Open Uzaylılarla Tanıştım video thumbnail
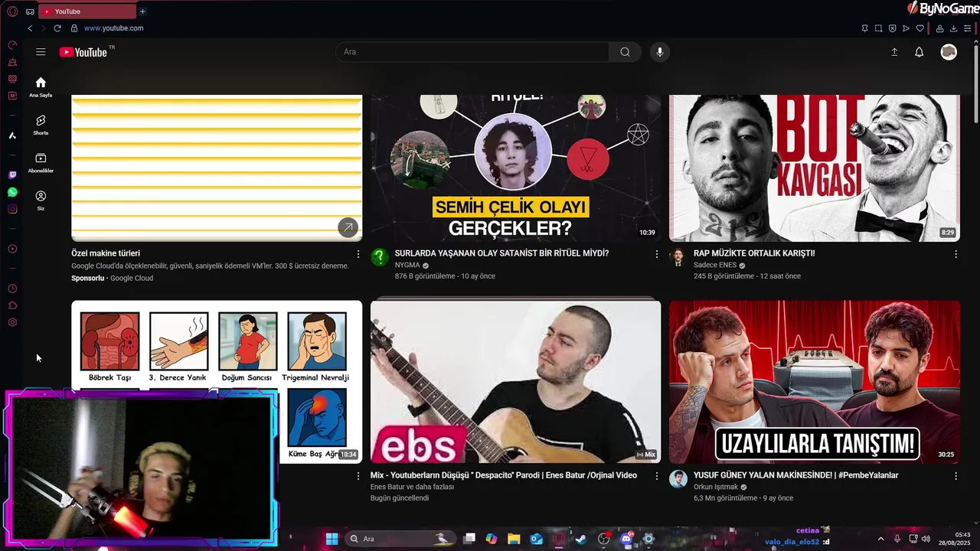980x551 pixels. coord(815,381)
